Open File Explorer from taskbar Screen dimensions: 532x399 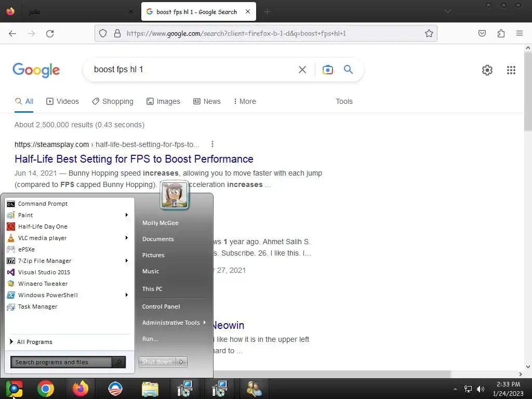click(x=150, y=389)
